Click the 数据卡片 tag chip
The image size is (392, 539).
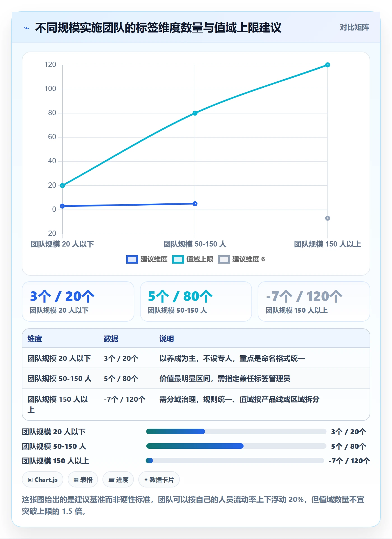[x=159, y=480]
